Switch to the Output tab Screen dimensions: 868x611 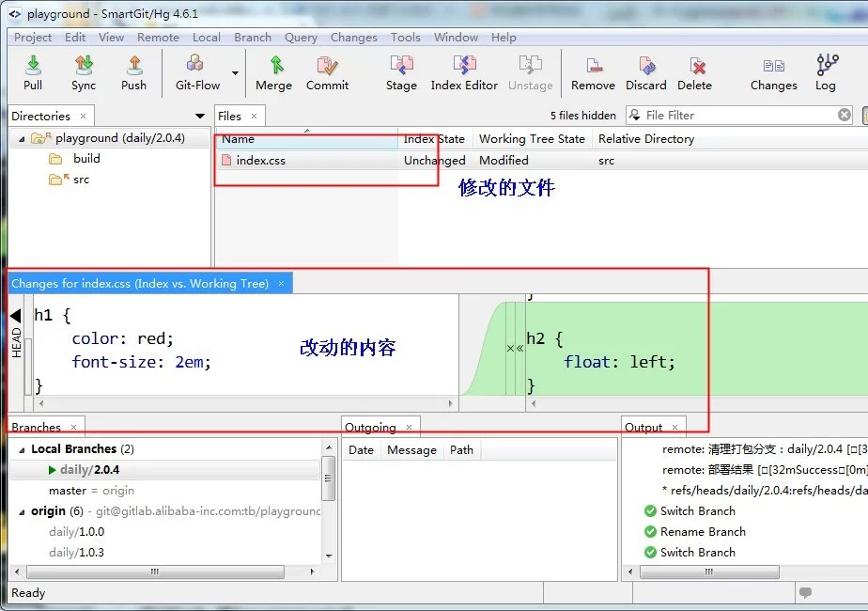pos(643,428)
